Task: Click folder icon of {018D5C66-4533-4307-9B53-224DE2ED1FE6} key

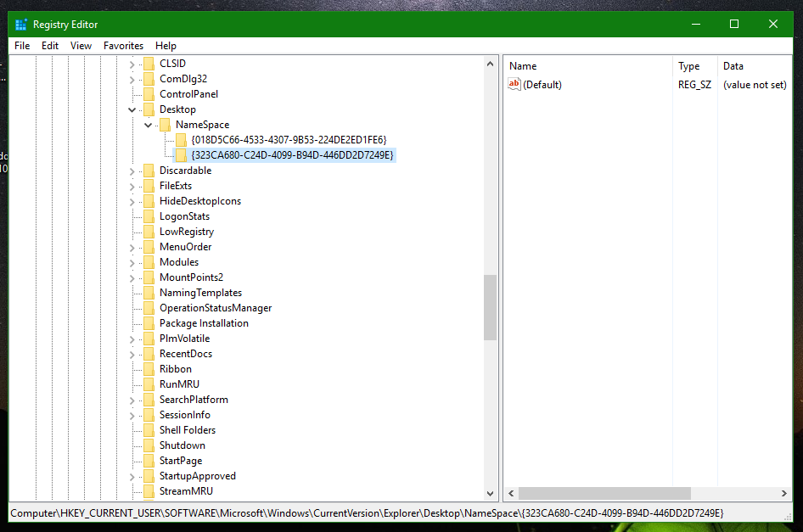Action: (x=181, y=140)
